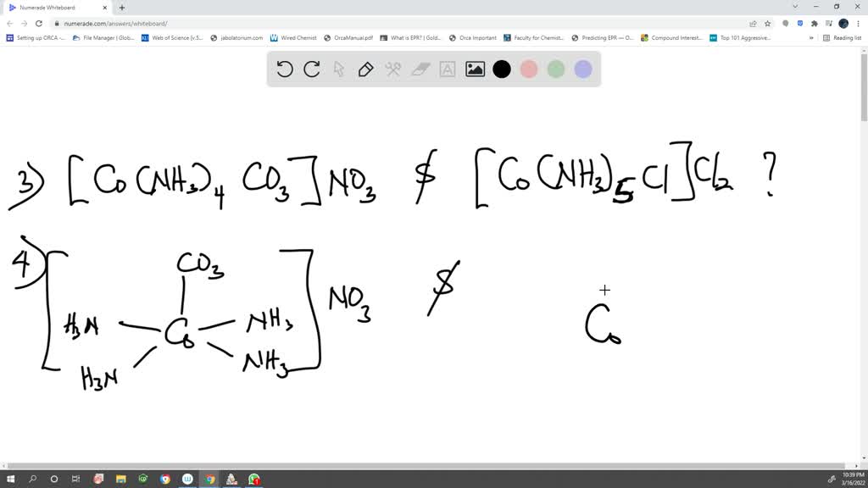This screenshot has width=868, height=488.
Task: Select the crossed-tools shapes icon
Action: click(x=392, y=69)
